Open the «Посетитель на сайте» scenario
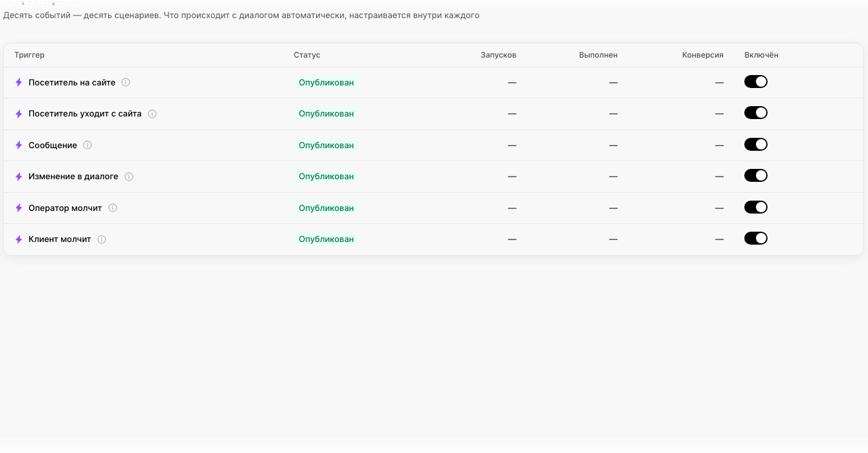This screenshot has height=453, width=868. 72,83
